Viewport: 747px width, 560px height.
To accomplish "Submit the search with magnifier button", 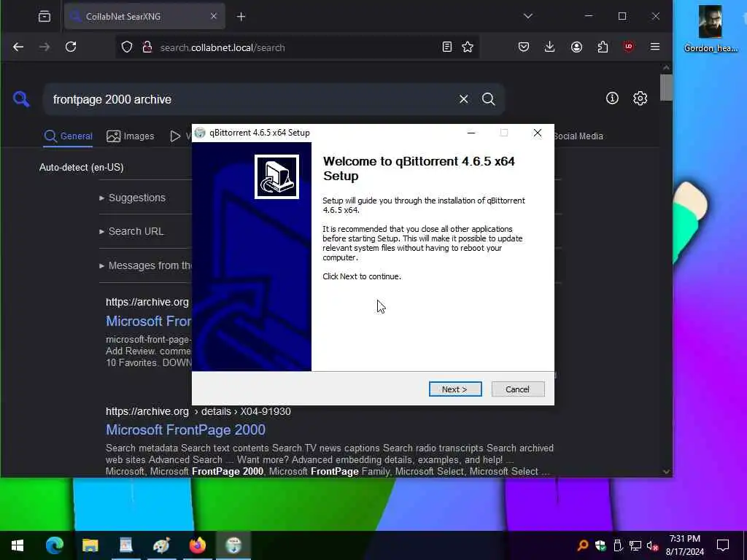I will point(488,99).
